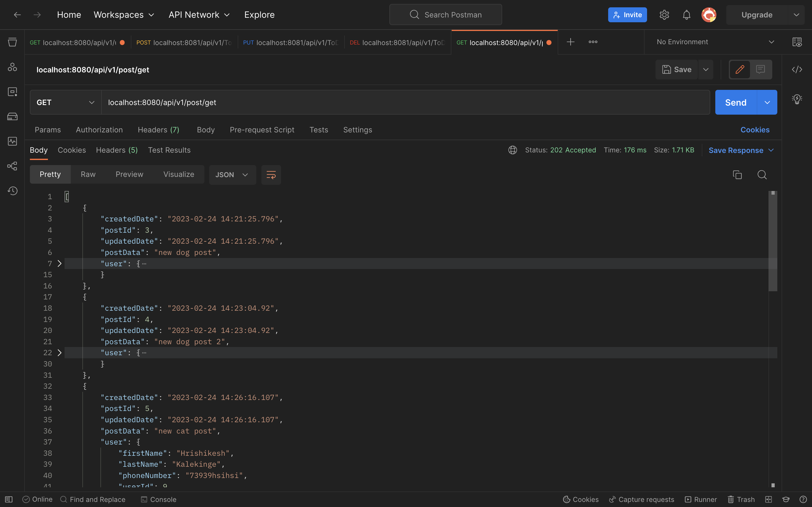Image resolution: width=812 pixels, height=507 pixels.
Task: Open Collections icon in left sidebar
Action: point(12,42)
